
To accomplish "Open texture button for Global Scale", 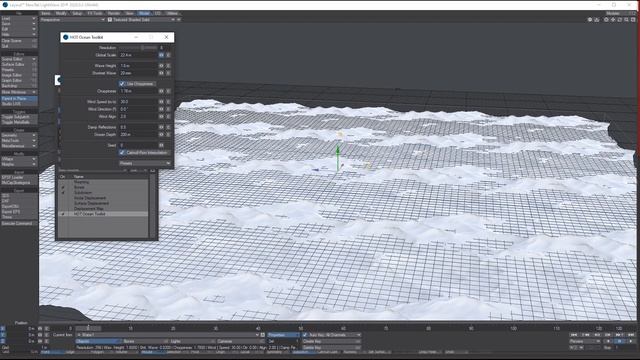I will 168,55.
